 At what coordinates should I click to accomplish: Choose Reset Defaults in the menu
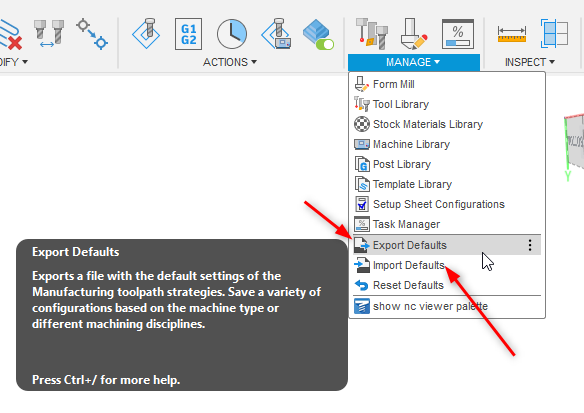pyautogui.click(x=446, y=285)
